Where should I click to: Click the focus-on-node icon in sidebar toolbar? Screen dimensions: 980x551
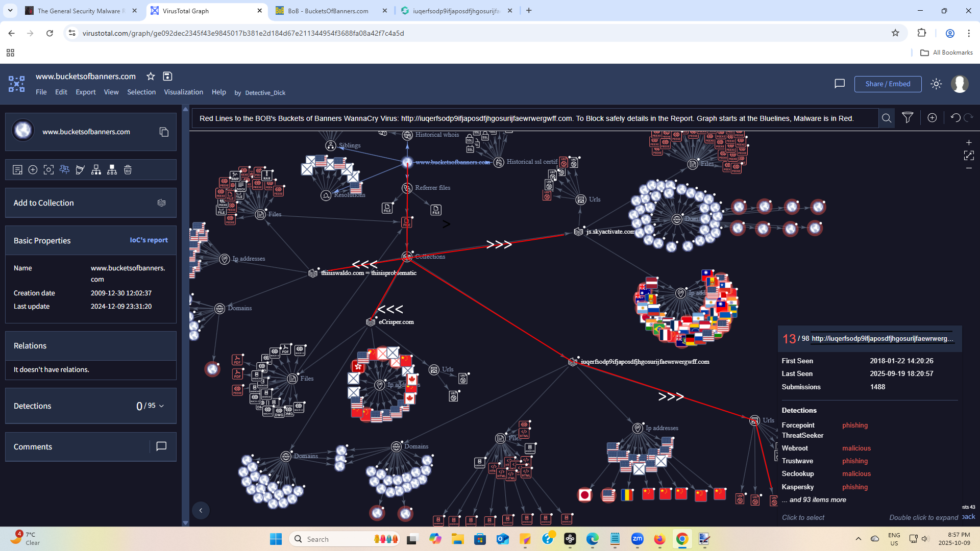[x=48, y=170]
